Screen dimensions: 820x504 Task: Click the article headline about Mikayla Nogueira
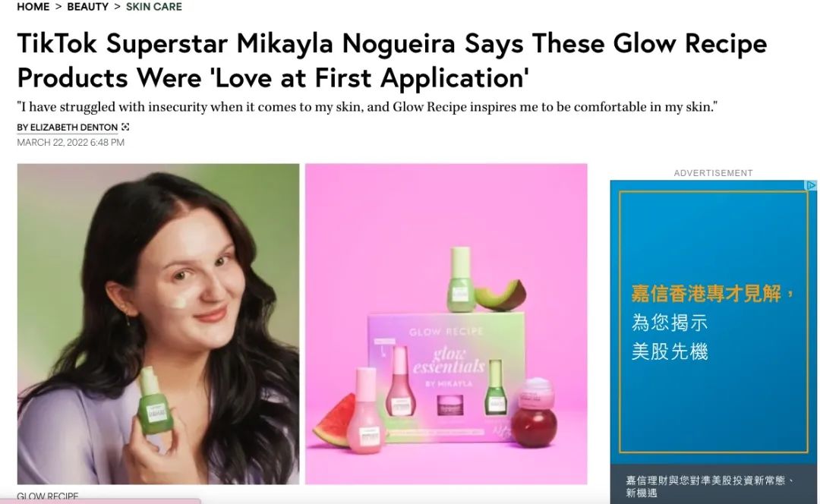click(x=392, y=60)
